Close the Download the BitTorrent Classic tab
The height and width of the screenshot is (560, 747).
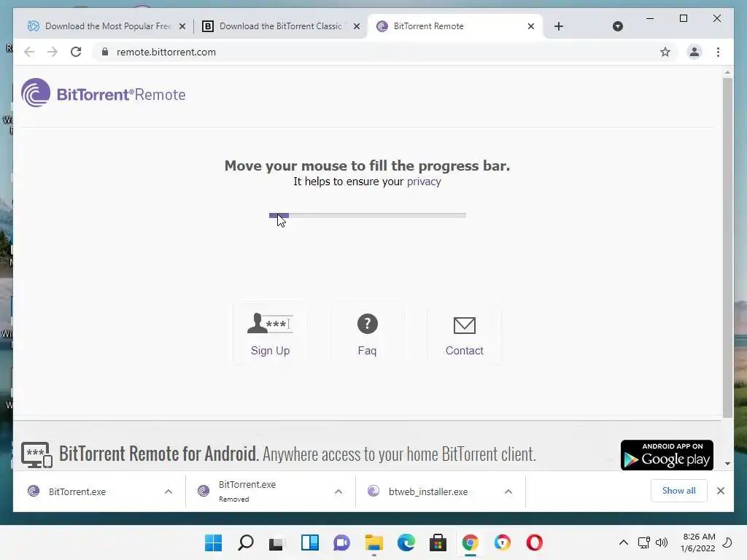pyautogui.click(x=356, y=26)
